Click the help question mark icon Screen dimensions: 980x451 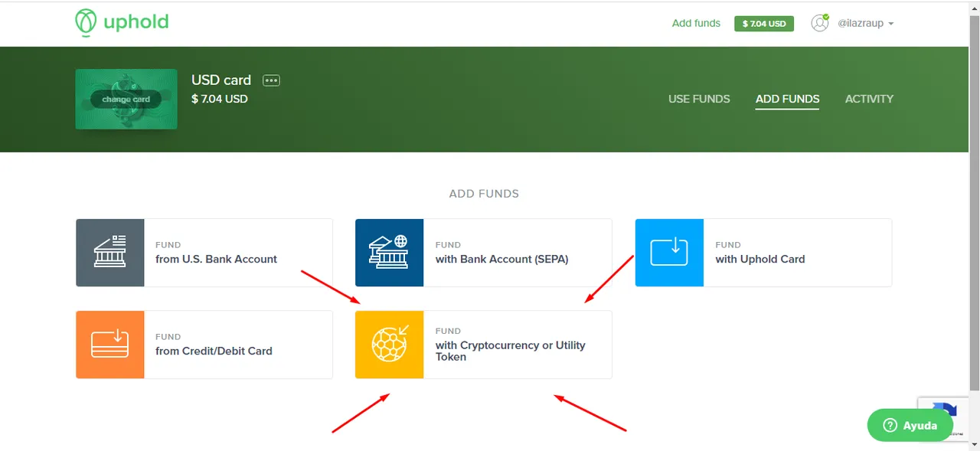[x=890, y=426]
